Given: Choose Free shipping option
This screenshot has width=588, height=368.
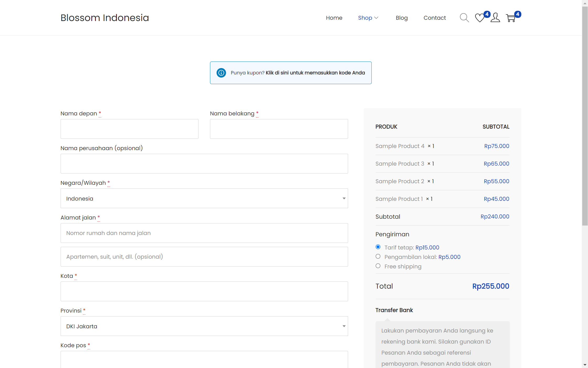Looking at the screenshot, I should (378, 266).
